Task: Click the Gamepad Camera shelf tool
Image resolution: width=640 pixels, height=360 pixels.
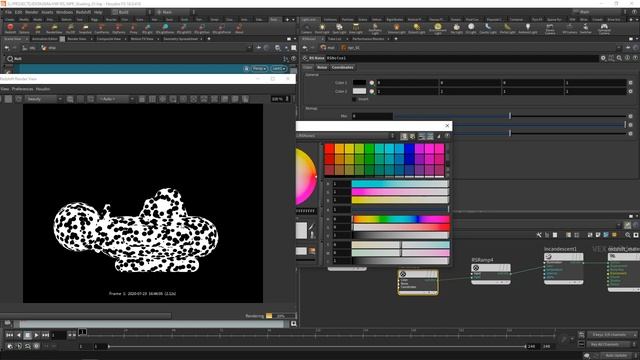Action: point(604,29)
